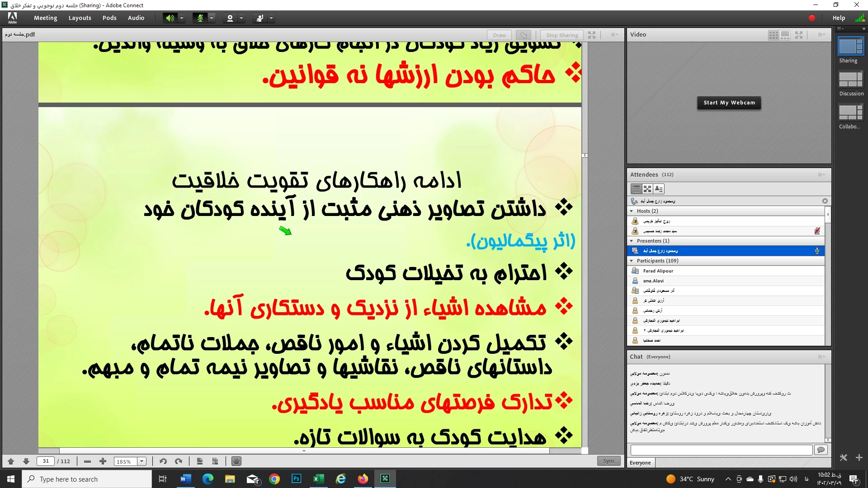Send chat message icon

pyautogui.click(x=821, y=450)
